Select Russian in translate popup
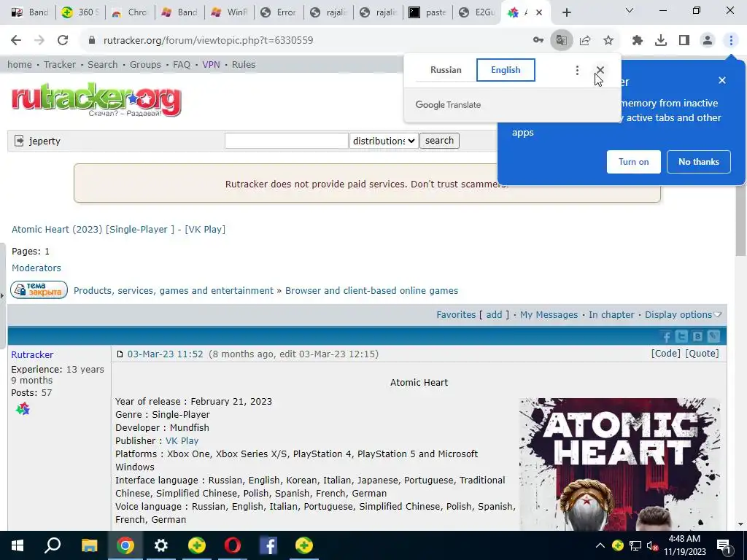 click(446, 70)
